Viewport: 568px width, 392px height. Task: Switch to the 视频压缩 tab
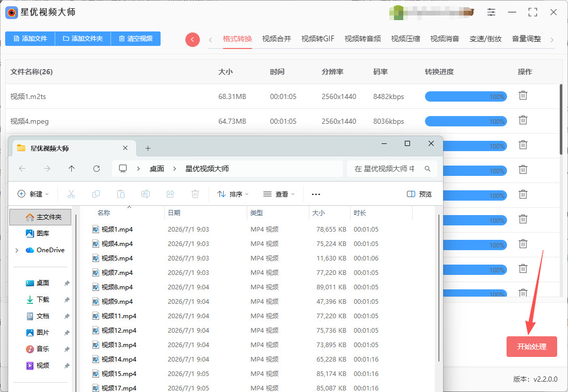[405, 39]
